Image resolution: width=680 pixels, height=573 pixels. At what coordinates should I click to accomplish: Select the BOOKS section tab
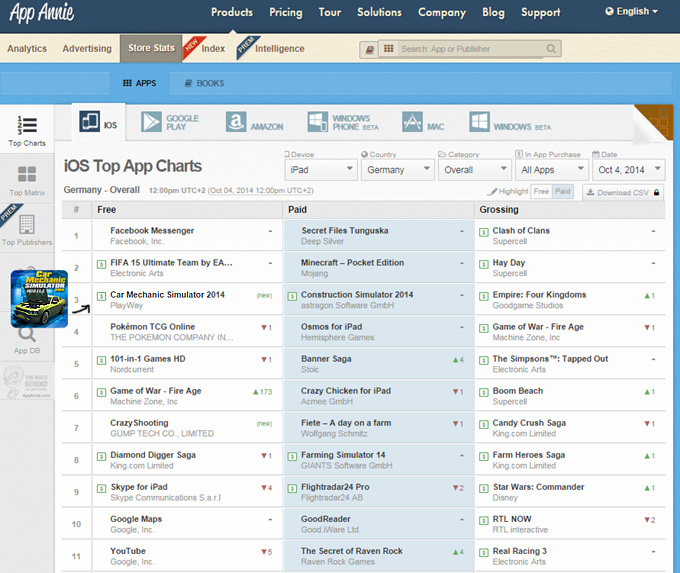point(204,83)
